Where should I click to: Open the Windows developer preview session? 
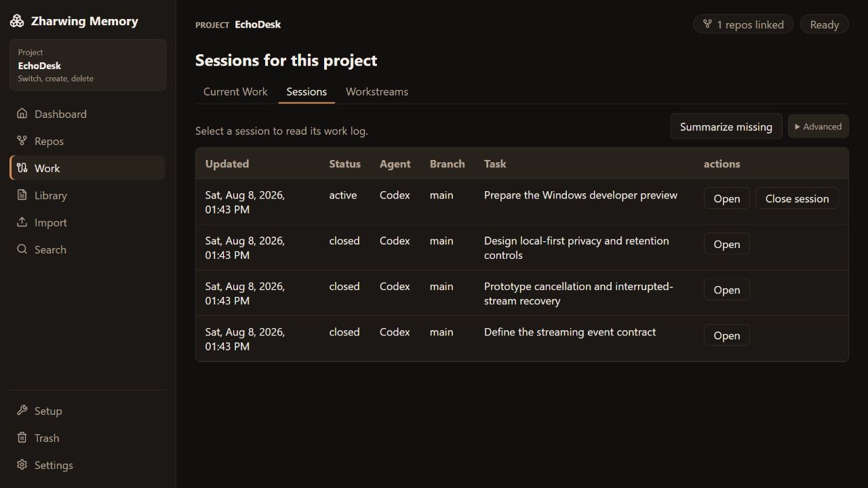click(726, 199)
